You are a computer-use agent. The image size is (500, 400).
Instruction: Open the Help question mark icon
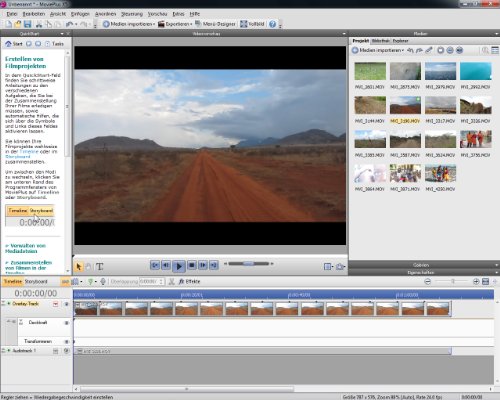[272, 24]
